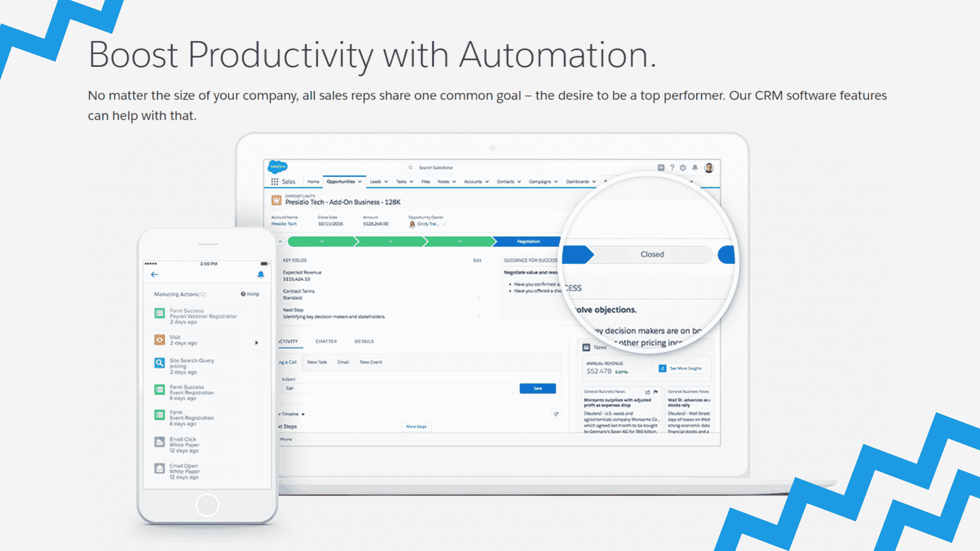This screenshot has height=551, width=980.
Task: Switch to the Chatter tab
Action: tap(326, 341)
